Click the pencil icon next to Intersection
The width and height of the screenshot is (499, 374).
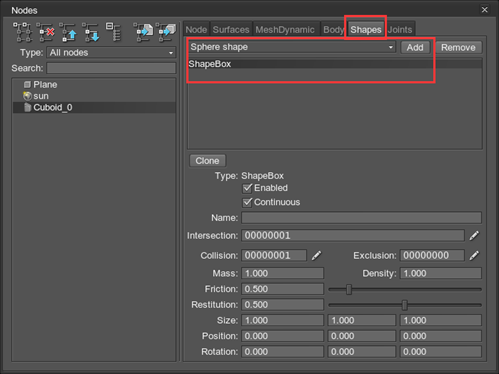click(x=474, y=236)
